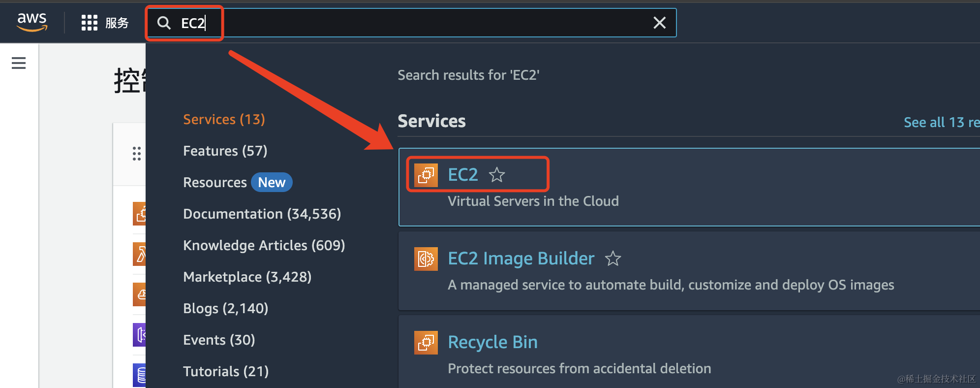
Task: Click the EC2 service orange icon
Action: pos(426,175)
